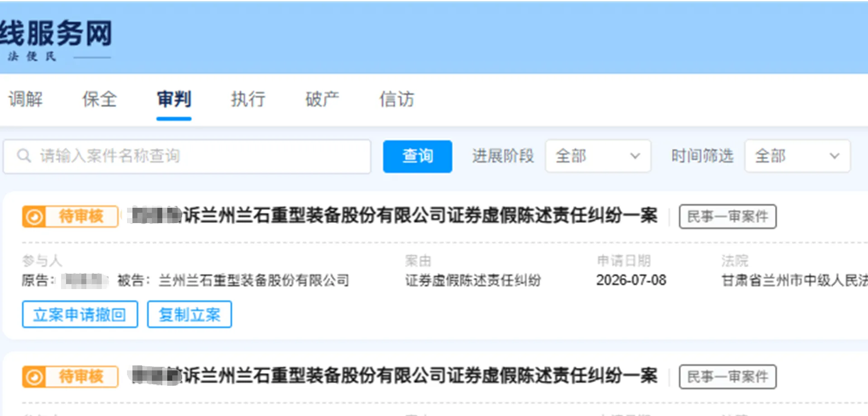Click the 请输入案件名称查询 search field

(x=187, y=156)
